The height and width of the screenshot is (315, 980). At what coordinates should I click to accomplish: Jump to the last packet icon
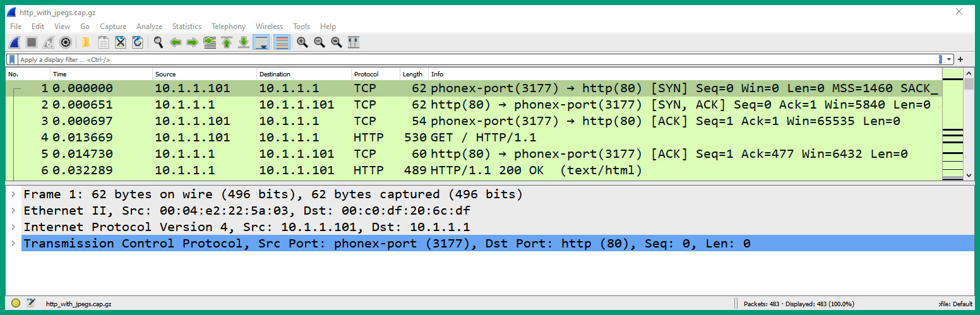[x=244, y=42]
